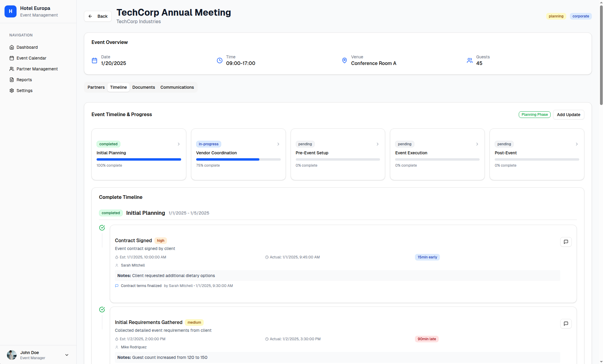Open the Communications tab
Image resolution: width=603 pixels, height=364 pixels.
(x=177, y=87)
